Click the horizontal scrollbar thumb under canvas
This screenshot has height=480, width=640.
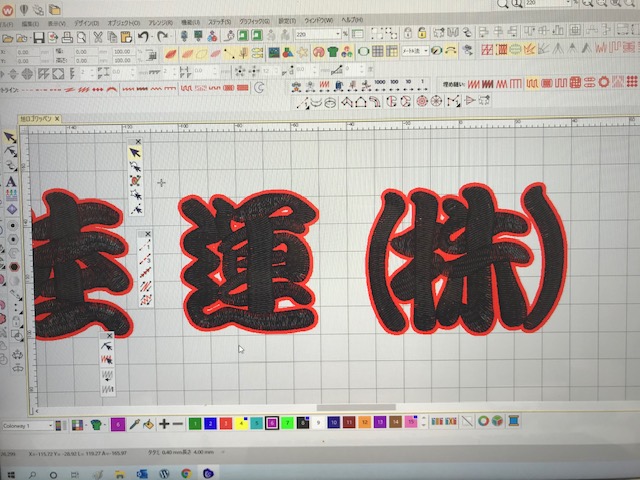click(x=356, y=407)
